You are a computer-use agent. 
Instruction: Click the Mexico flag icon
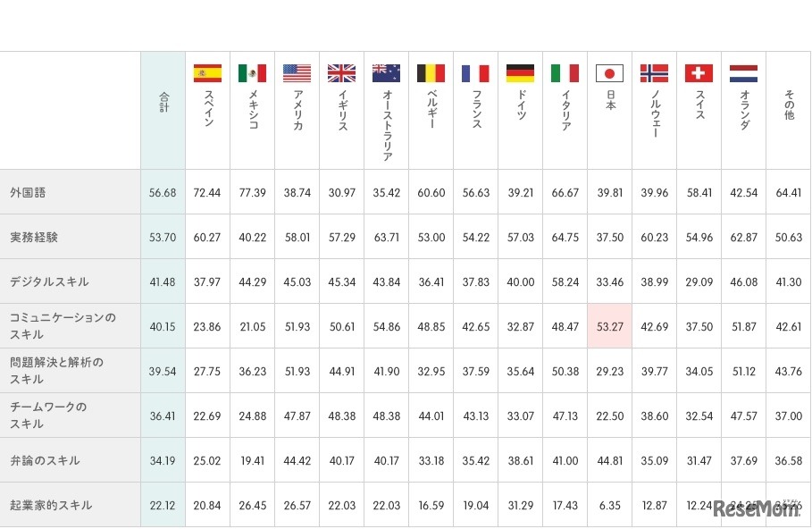click(x=252, y=73)
